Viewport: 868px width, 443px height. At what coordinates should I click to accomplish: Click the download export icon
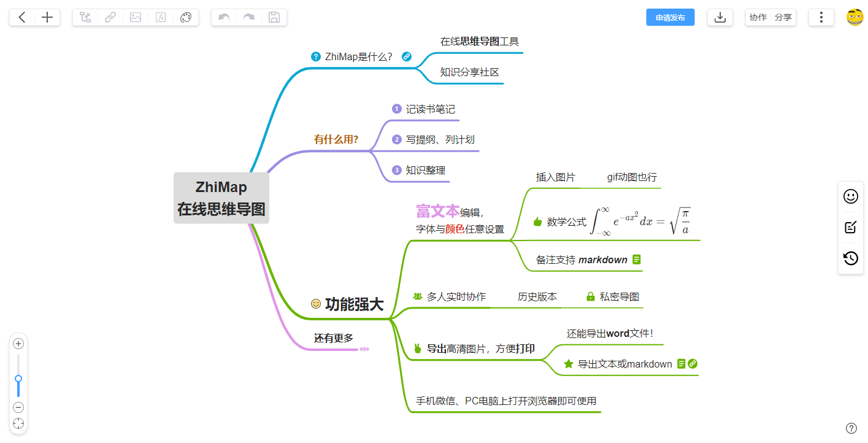[x=720, y=17]
